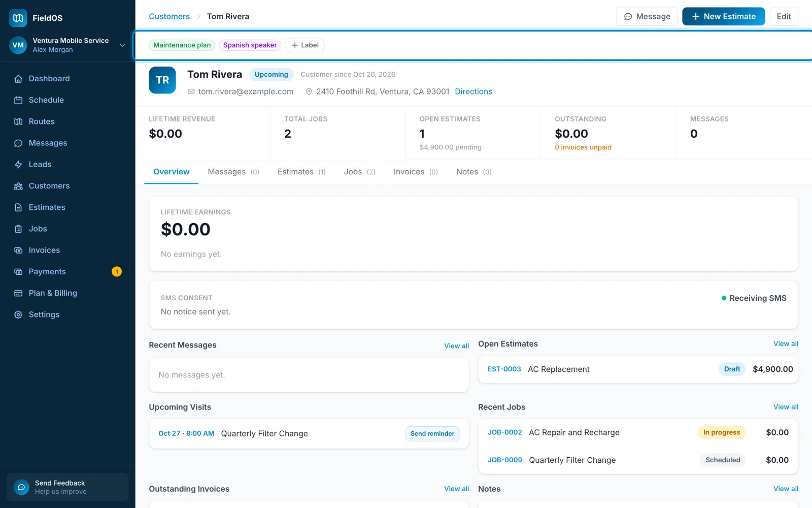Click the Messages chat bubble icon in sidebar

(x=18, y=143)
